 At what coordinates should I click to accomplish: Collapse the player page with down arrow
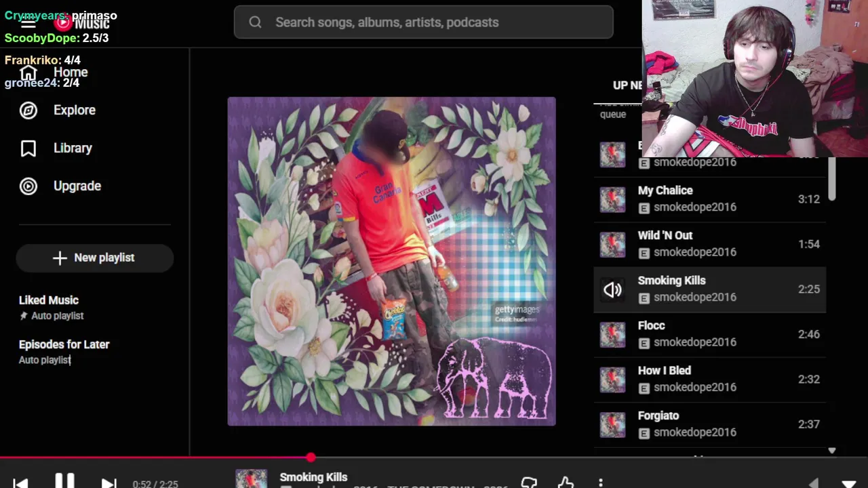(x=849, y=483)
